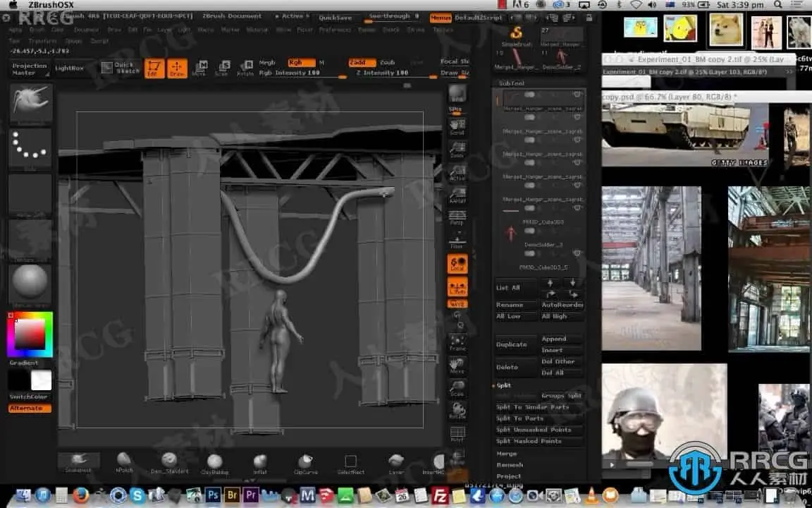Pick the Dam_Standard brush
Screen dimensions: 812x508
pos(169,462)
